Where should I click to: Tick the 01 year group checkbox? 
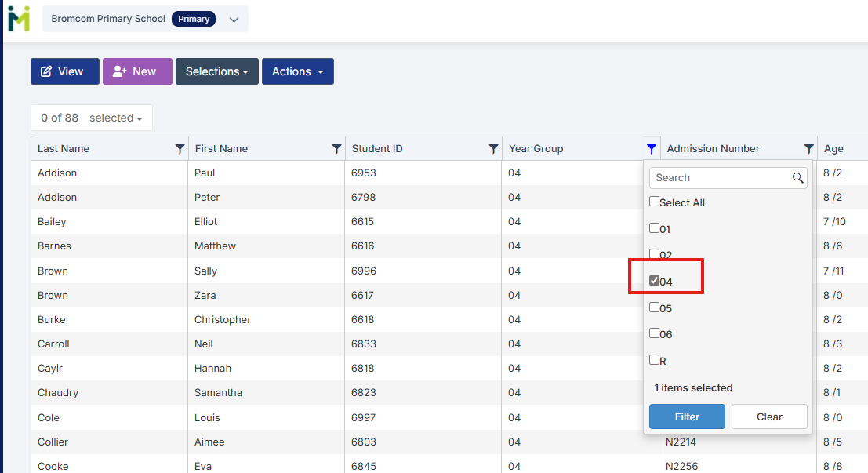pos(654,228)
